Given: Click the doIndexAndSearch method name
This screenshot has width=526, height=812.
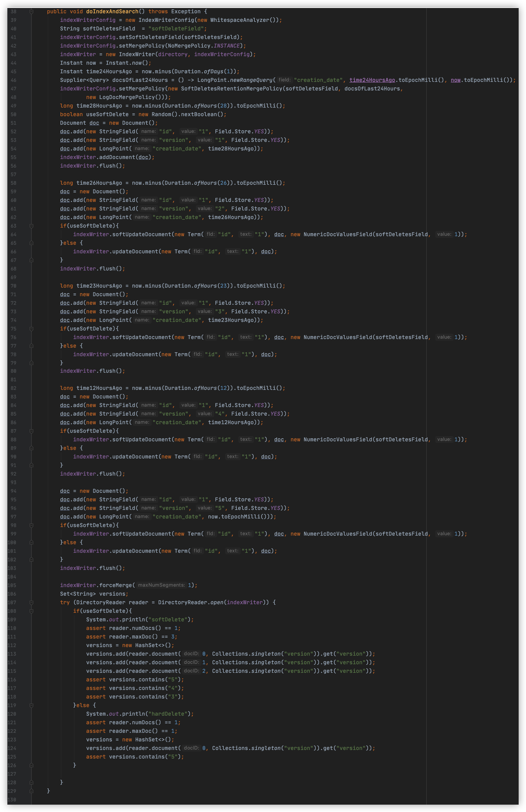Looking at the screenshot, I should click(x=112, y=12).
